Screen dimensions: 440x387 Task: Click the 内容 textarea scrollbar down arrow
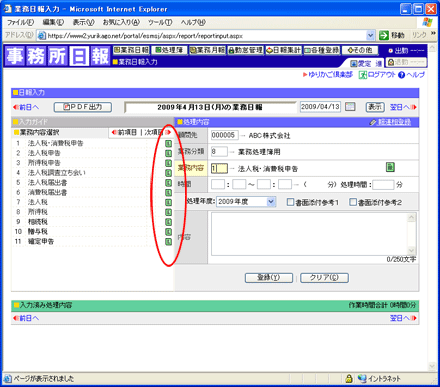(412, 250)
